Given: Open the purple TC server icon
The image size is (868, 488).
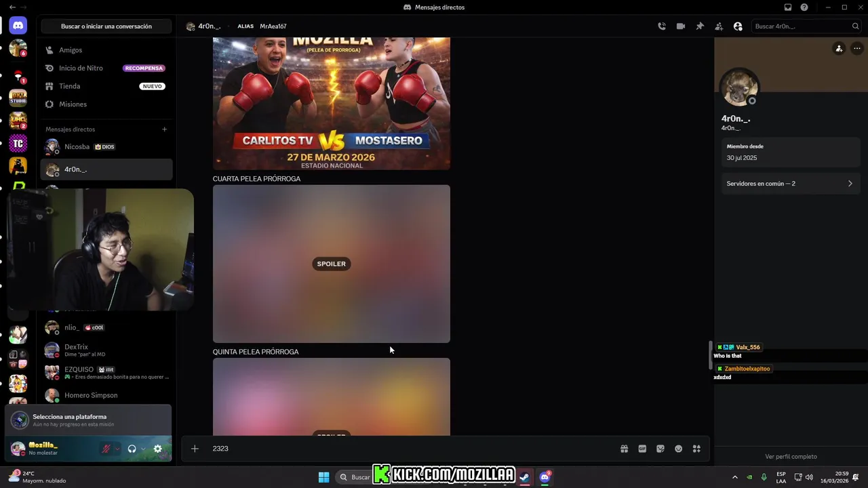Looking at the screenshot, I should coord(18,143).
